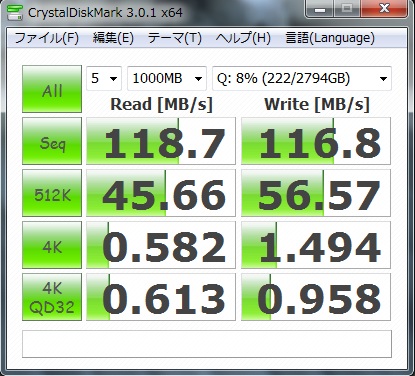This screenshot has width=415, height=376.
Task: Select the 512K write result 56.57
Action: click(x=316, y=193)
